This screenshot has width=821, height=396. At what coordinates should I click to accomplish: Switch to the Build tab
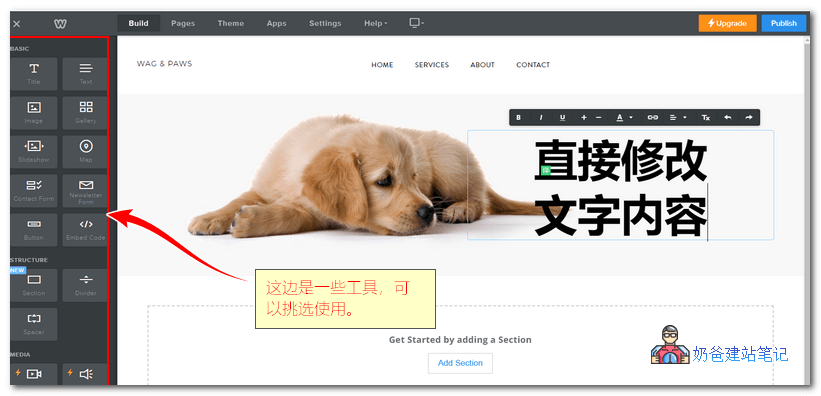click(x=138, y=24)
